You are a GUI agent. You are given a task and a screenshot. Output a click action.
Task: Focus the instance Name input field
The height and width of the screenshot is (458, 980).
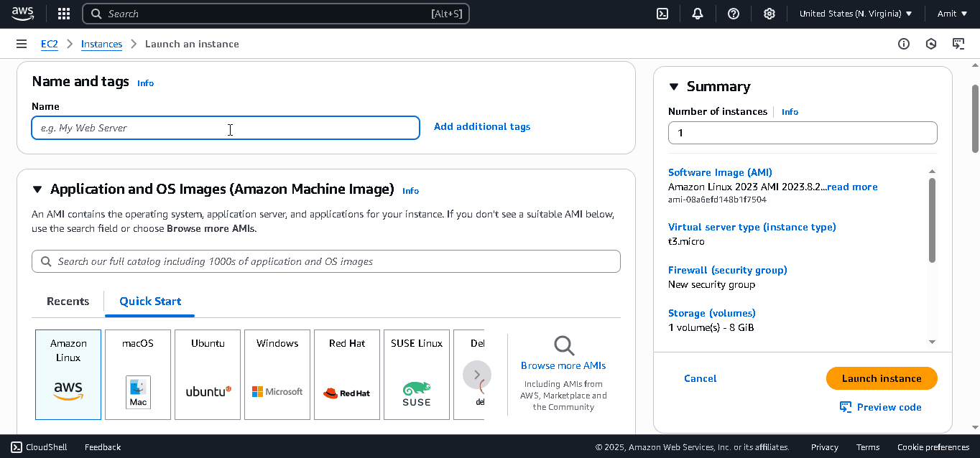click(226, 128)
